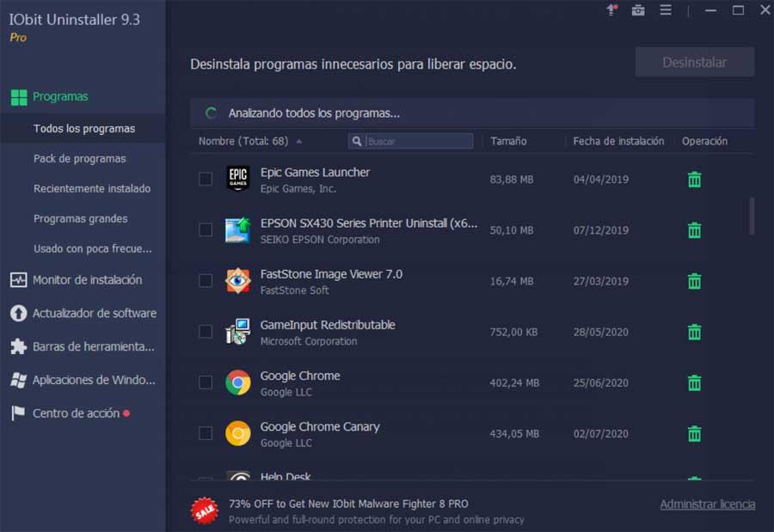Click the search magnifier icon
Viewport: 774px width, 532px height.
tap(356, 141)
